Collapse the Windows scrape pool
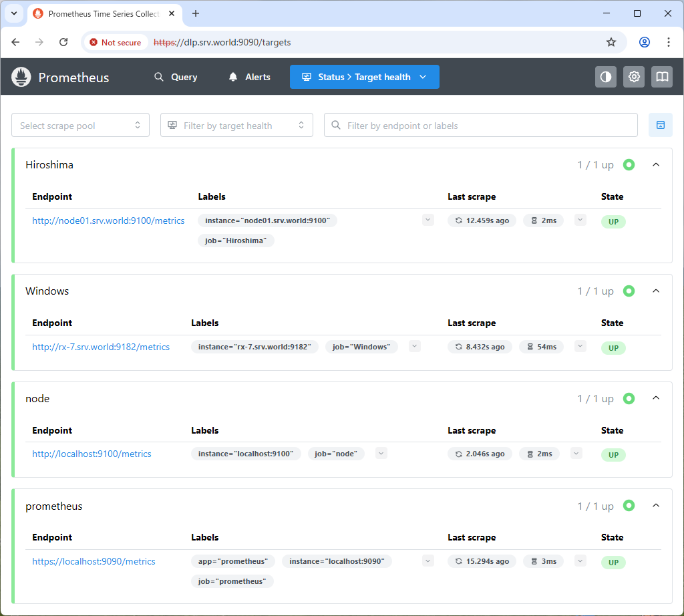Image resolution: width=684 pixels, height=616 pixels. click(x=655, y=291)
